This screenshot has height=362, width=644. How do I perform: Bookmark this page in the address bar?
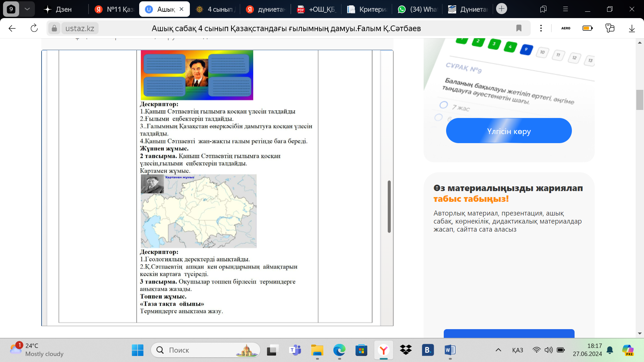(x=519, y=28)
